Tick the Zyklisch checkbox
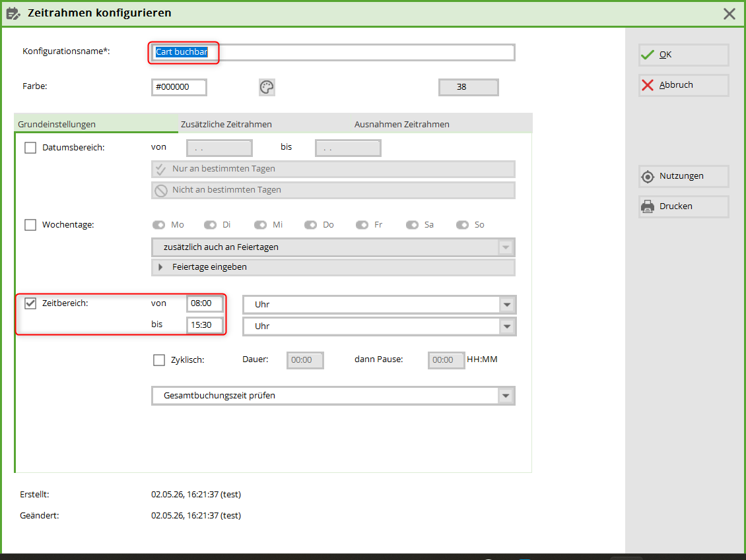This screenshot has height=560, width=746. 159,360
